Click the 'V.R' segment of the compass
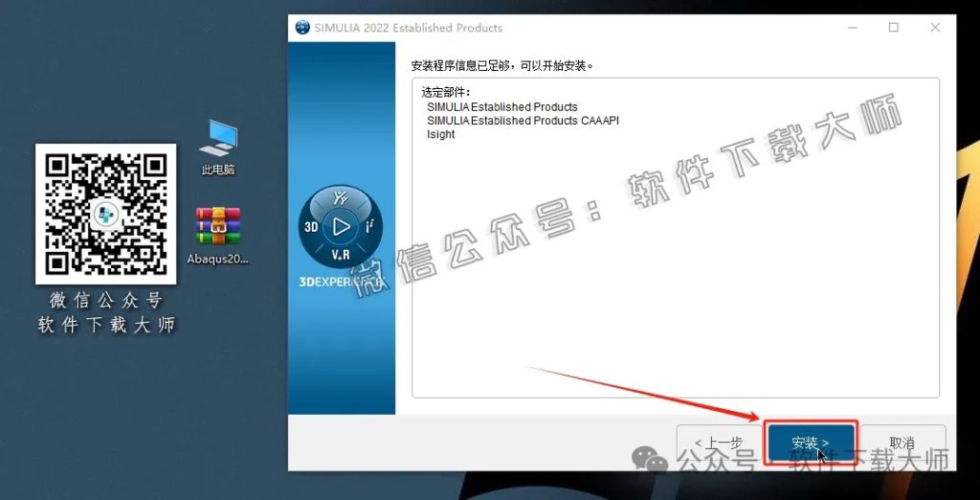The image size is (980, 500). pos(341,255)
